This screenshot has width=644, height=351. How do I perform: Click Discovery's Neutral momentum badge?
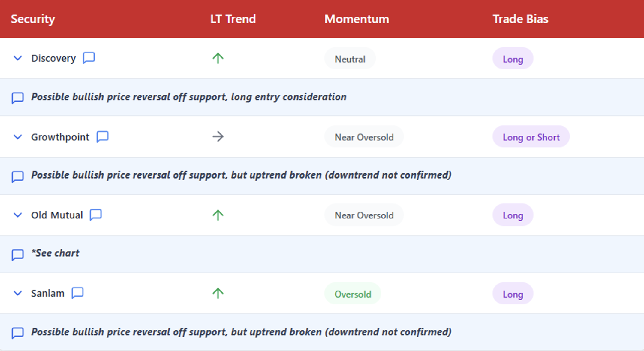coord(350,59)
